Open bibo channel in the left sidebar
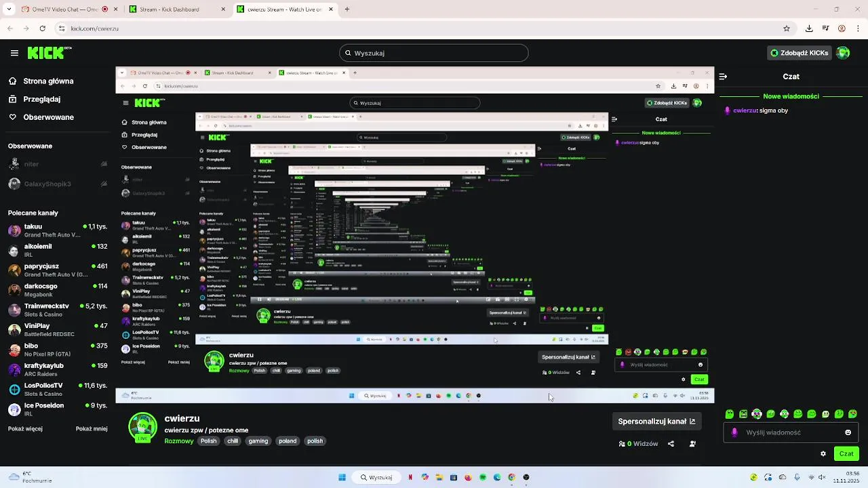This screenshot has width=868, height=488. coord(58,350)
